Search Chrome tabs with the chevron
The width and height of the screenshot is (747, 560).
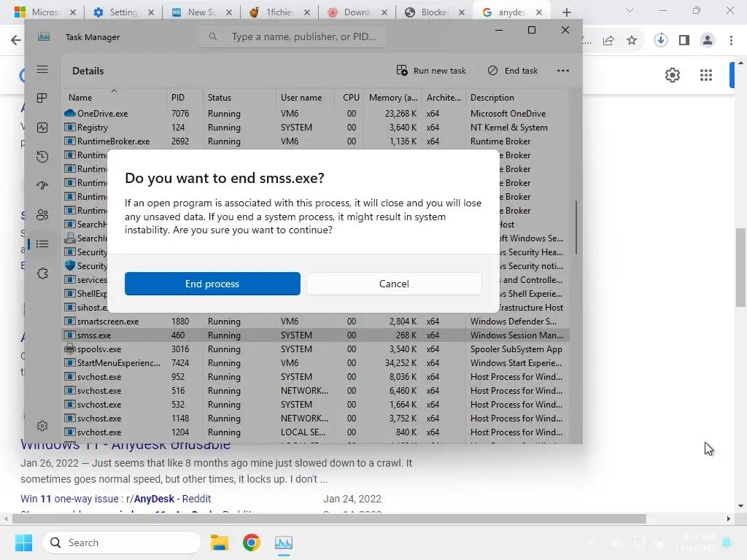click(x=630, y=10)
